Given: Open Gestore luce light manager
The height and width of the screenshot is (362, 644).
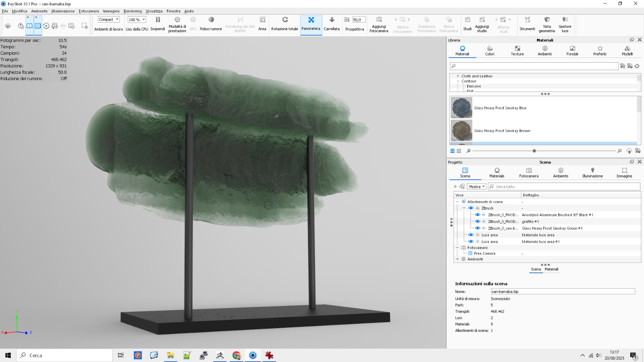Looking at the screenshot, I should [x=565, y=20].
